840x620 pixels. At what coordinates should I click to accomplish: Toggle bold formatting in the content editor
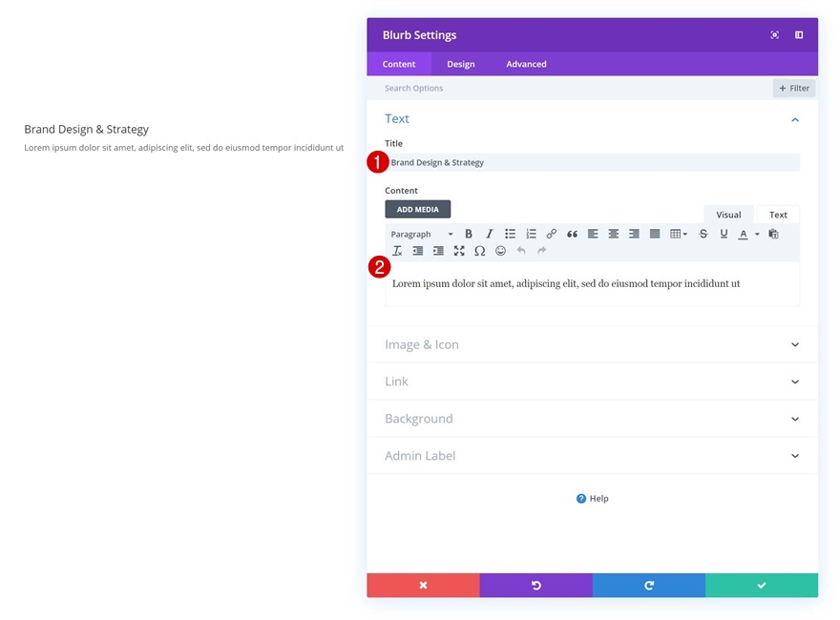point(469,234)
